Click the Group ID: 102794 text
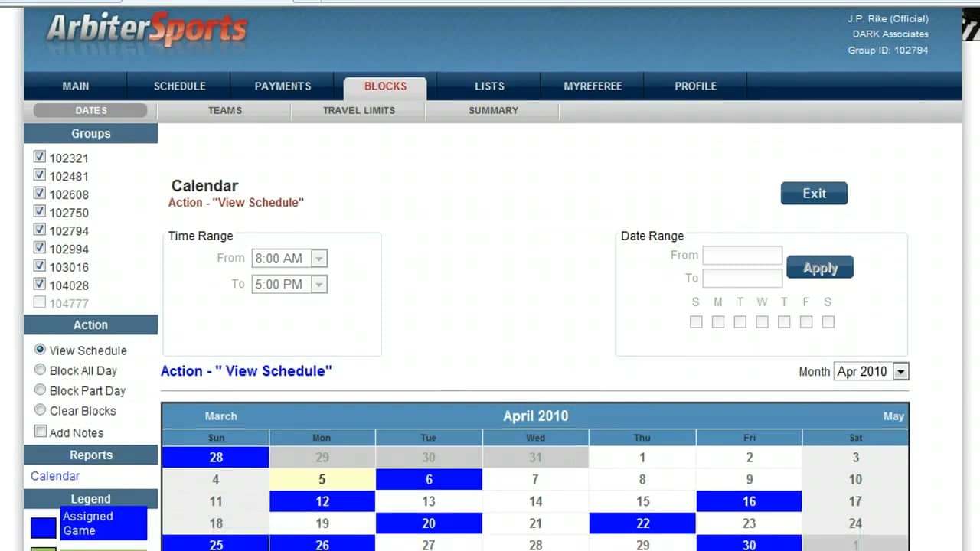980x551 pixels. [x=887, y=51]
